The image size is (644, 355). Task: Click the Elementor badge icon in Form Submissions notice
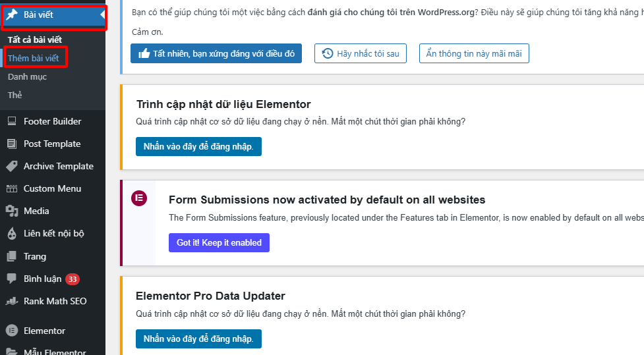(139, 198)
